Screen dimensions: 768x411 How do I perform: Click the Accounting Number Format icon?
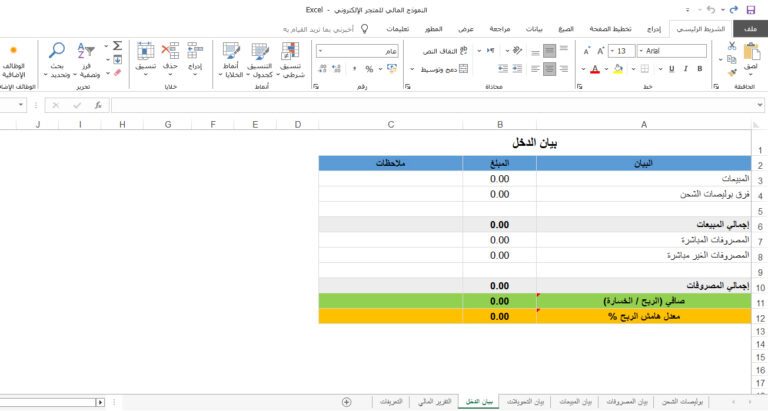pos(392,69)
